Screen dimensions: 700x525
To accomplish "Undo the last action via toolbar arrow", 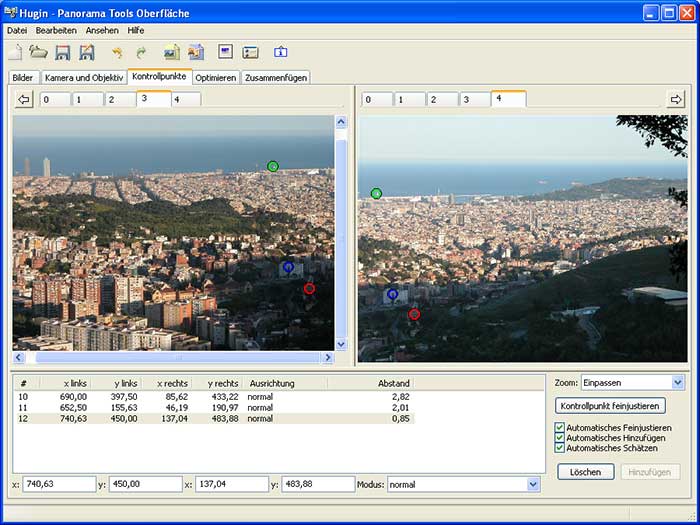I will coord(117,52).
